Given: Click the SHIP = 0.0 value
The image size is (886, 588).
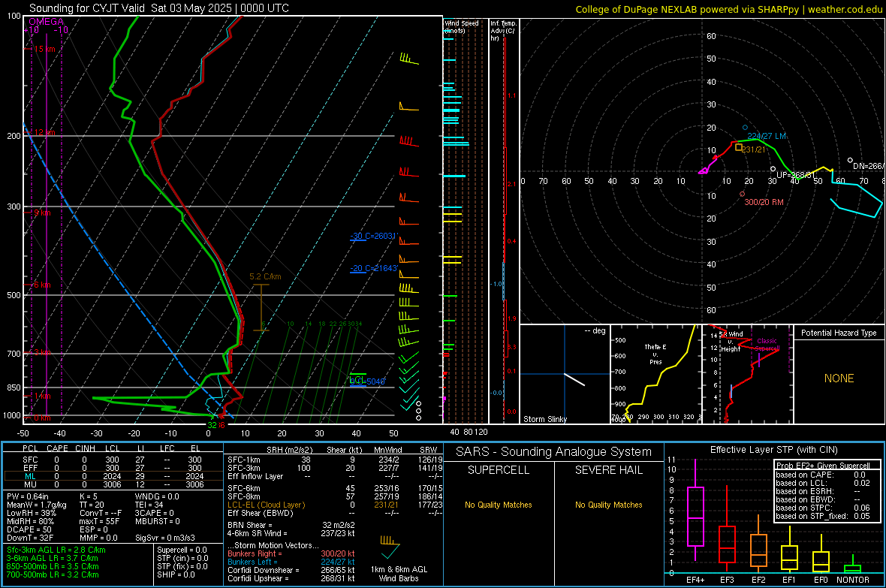Looking at the screenshot, I should click(176, 574).
